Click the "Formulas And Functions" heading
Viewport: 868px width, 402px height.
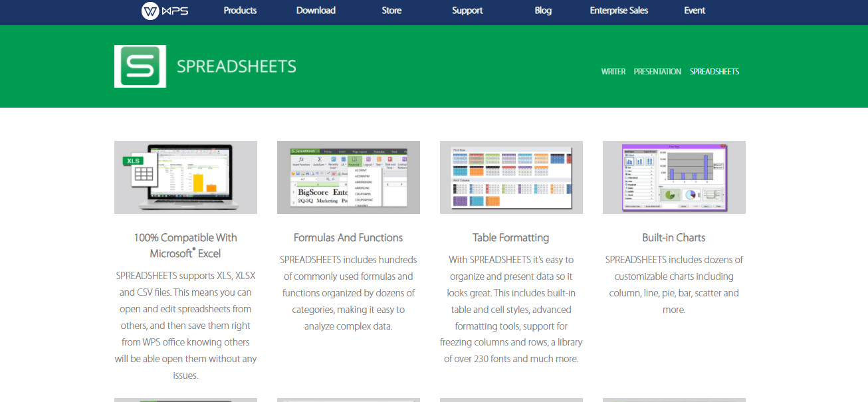(348, 238)
